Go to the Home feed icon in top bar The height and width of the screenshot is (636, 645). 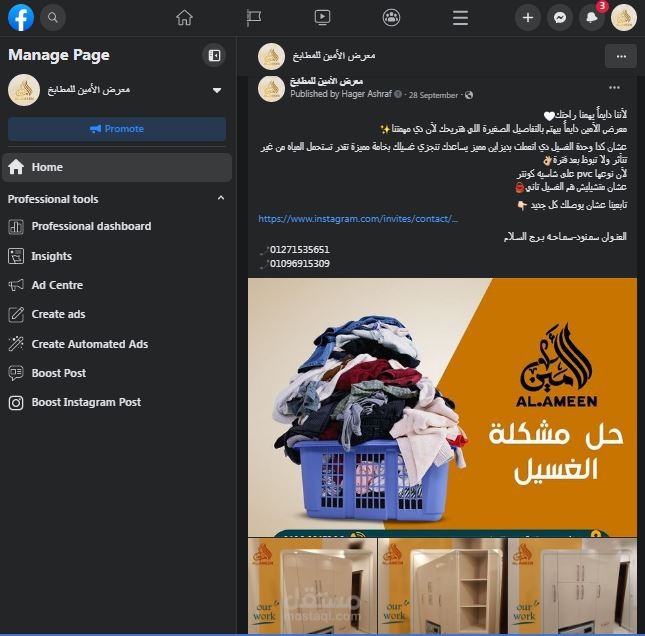tap(184, 18)
